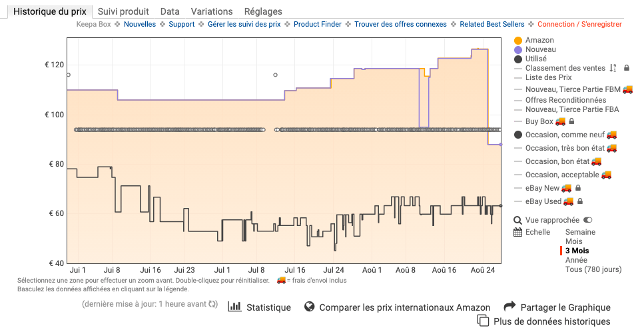Open the Nouvelles link
Screen dimensions: 644x334
point(140,24)
